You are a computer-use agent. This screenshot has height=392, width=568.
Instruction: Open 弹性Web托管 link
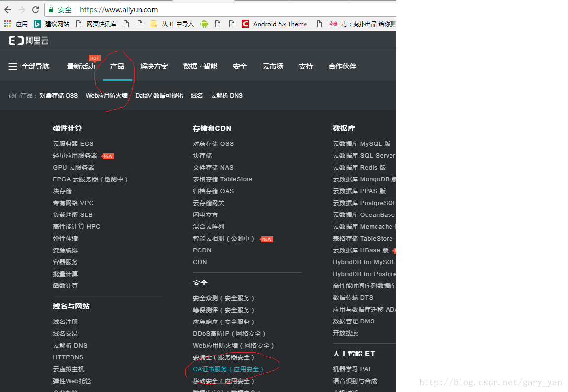click(x=72, y=381)
